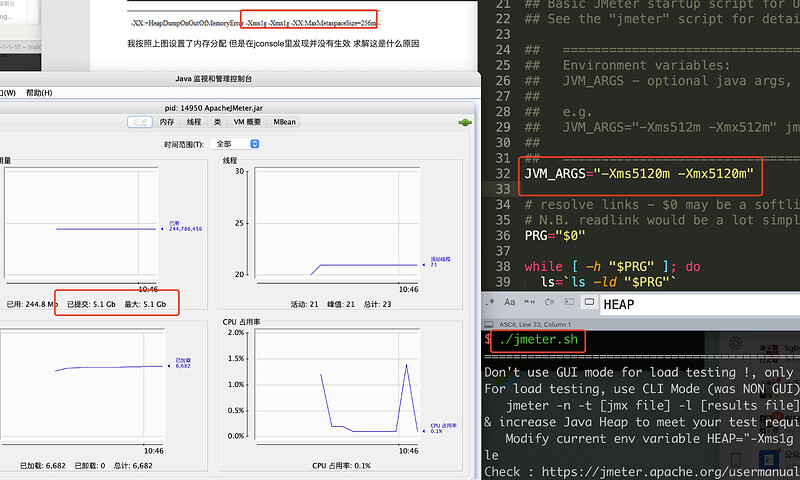Switch to the 类 tab in JConsole
The image size is (800, 480).
coord(217,122)
